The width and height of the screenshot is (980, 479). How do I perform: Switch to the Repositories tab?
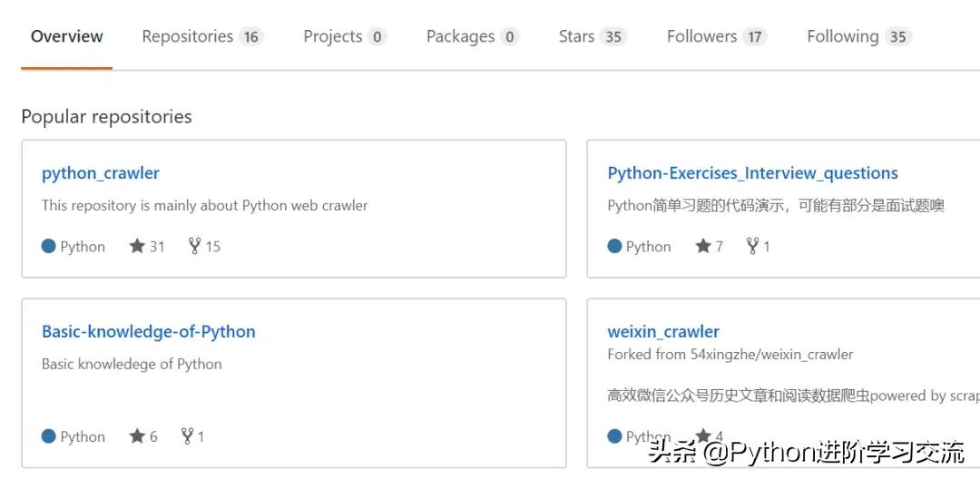pyautogui.click(x=202, y=36)
